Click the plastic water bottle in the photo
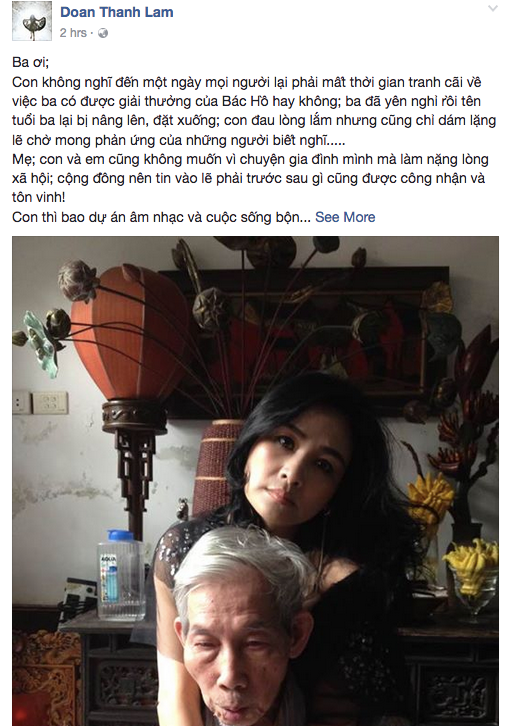This screenshot has width=509, height=726. [121, 575]
